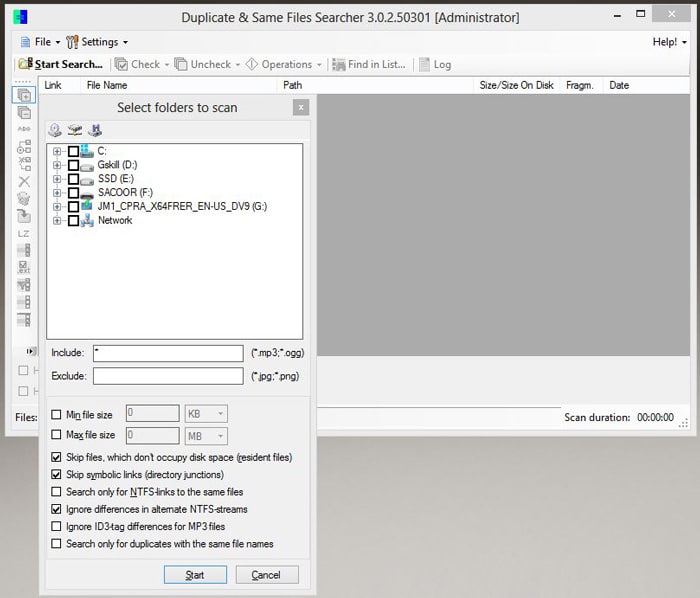This screenshot has height=598, width=700.
Task: Click the application logo icon in title bar
Action: pyautogui.click(x=20, y=17)
